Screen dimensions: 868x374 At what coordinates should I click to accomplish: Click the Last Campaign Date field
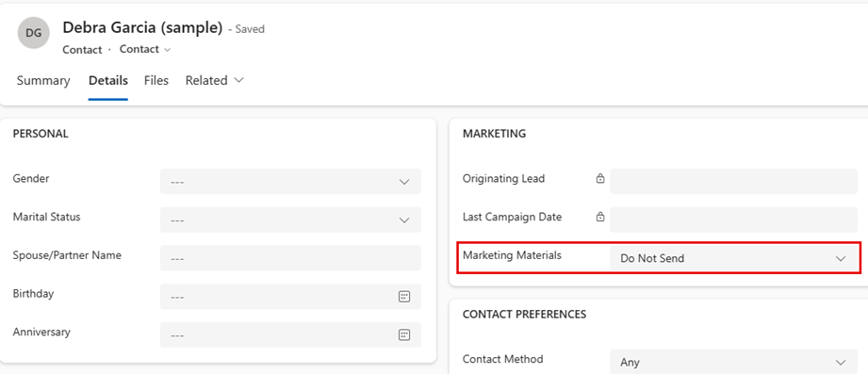(x=734, y=220)
